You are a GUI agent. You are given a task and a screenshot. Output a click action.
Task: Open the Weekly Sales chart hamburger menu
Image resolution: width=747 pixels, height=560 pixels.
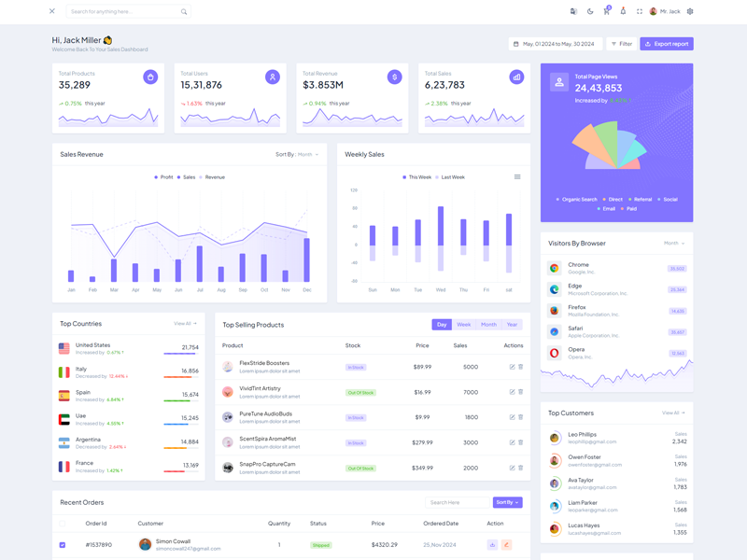pos(517,176)
